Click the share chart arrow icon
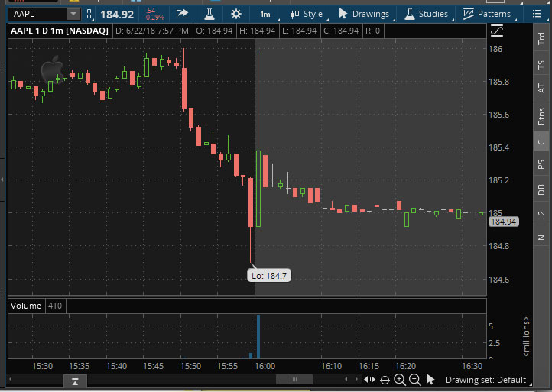 [x=182, y=14]
